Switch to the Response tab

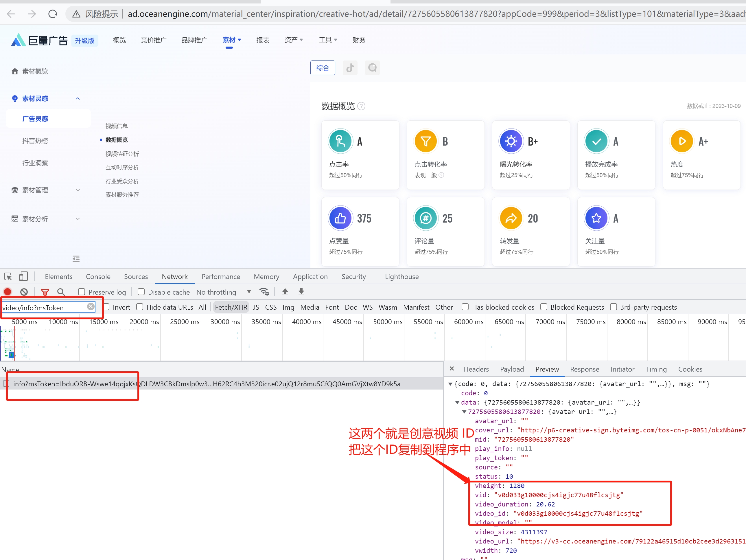[585, 369]
